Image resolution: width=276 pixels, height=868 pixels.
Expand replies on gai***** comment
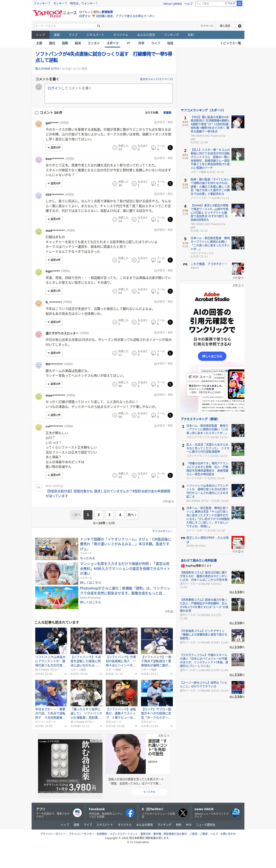click(x=54, y=148)
